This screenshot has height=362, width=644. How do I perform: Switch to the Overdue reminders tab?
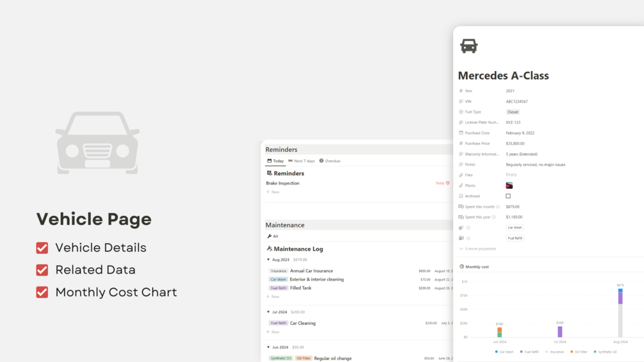330,161
